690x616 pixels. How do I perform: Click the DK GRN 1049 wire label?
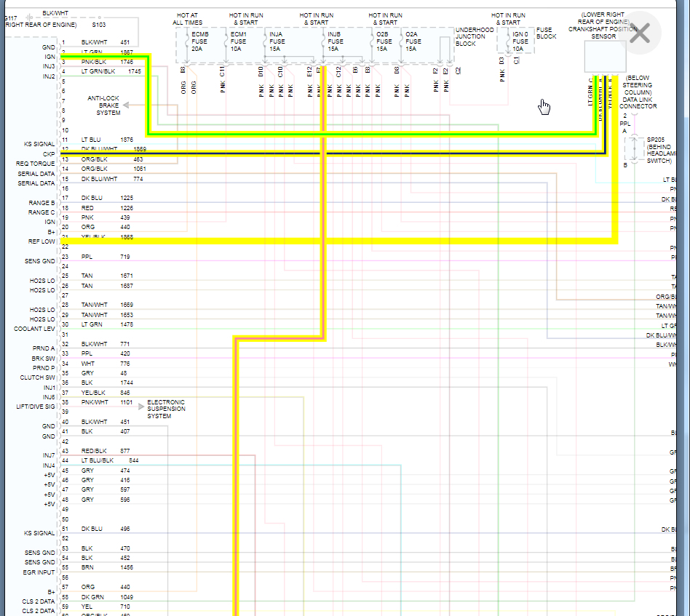105,596
